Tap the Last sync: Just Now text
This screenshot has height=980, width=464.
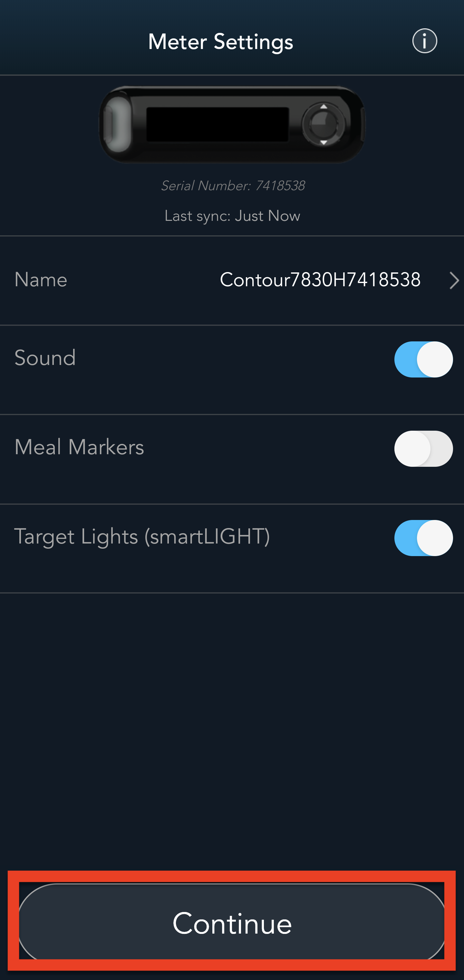tap(232, 216)
